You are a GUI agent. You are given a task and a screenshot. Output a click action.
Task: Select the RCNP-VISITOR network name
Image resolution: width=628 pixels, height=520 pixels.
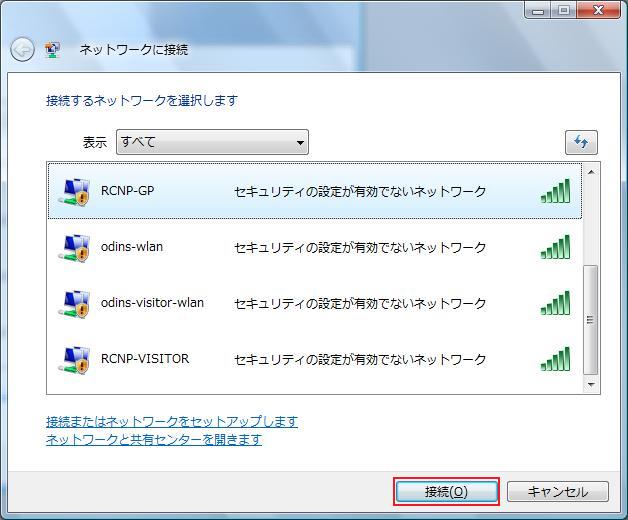(145, 359)
